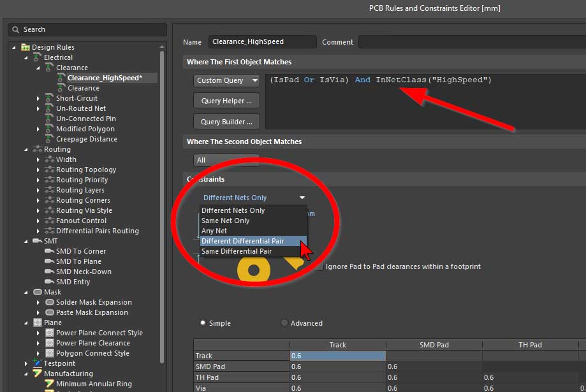The image size is (586, 392).
Task: Click the Design Rules root folder icon
Action: point(26,47)
